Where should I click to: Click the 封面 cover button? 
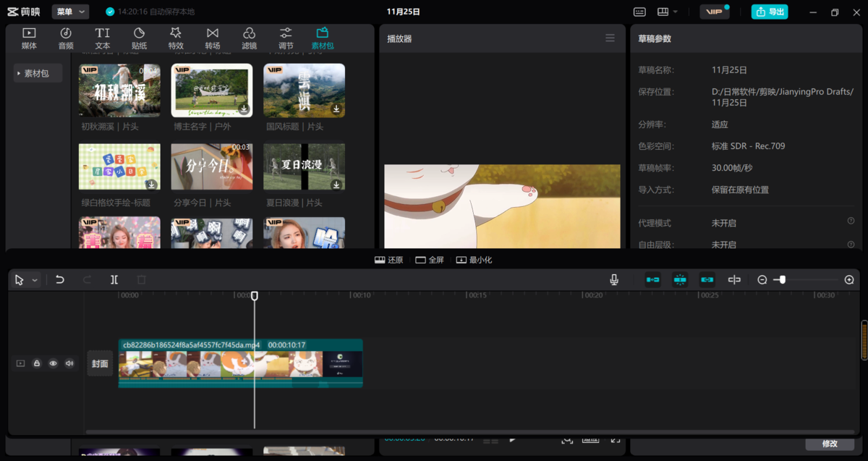pos(100,363)
